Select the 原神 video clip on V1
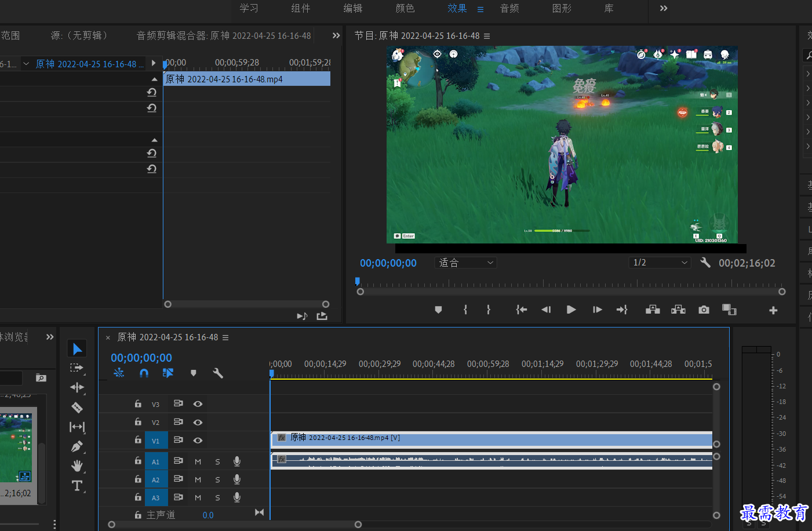 click(491, 439)
